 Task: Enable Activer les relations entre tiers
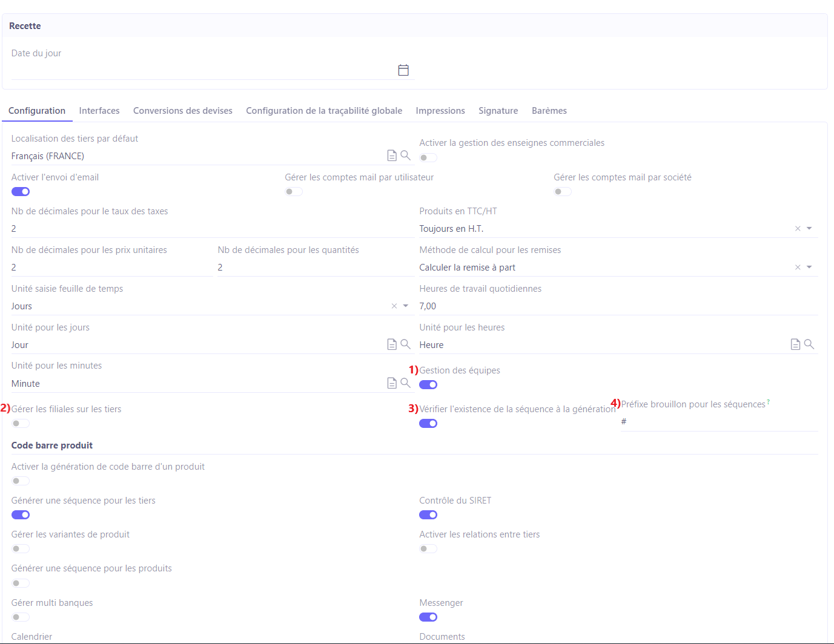click(x=428, y=549)
